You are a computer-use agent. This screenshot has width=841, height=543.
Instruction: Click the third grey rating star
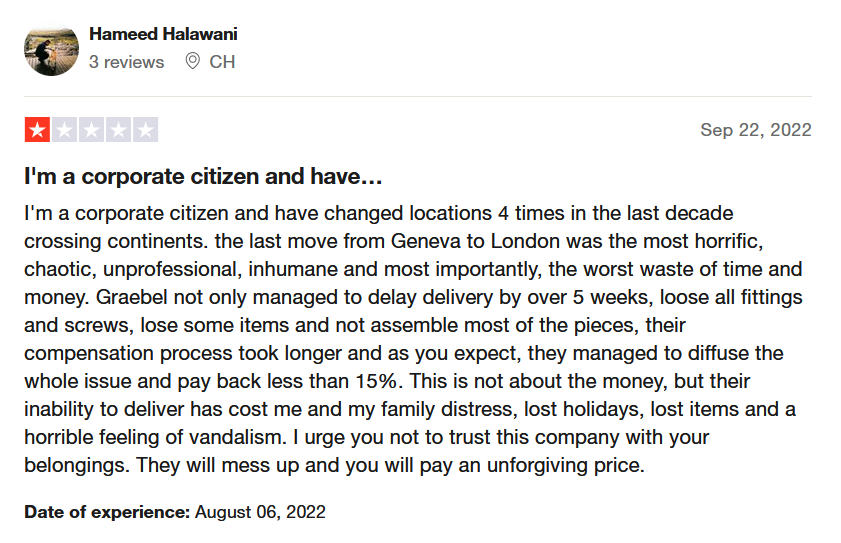pos(91,130)
